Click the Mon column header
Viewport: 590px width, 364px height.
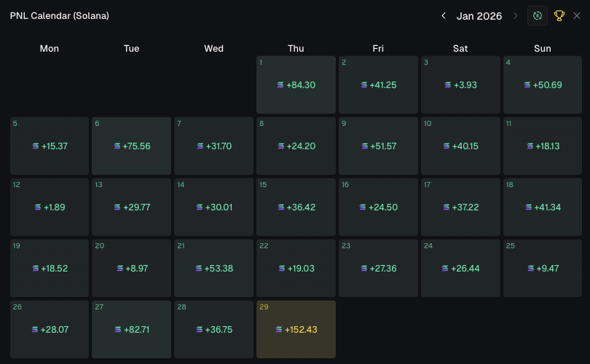click(50, 49)
